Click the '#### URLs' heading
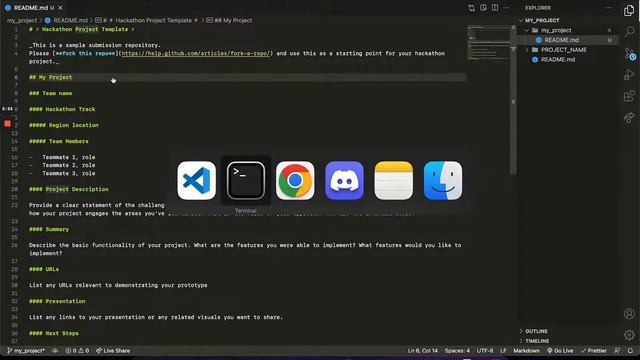The height and width of the screenshot is (360, 640). (44, 269)
